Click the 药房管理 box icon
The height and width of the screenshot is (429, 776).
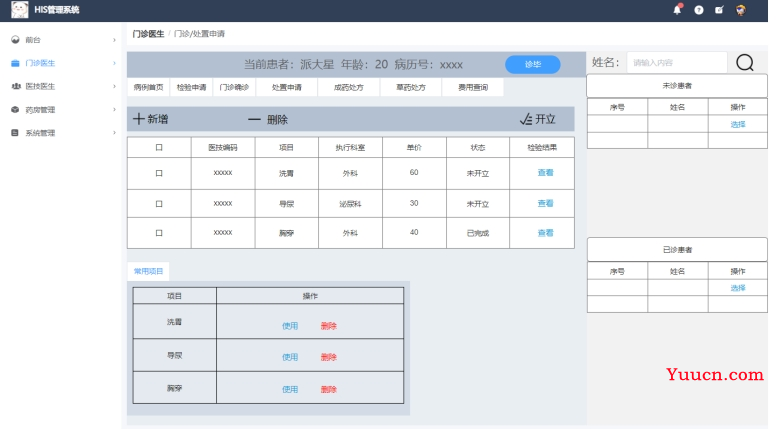[15, 109]
